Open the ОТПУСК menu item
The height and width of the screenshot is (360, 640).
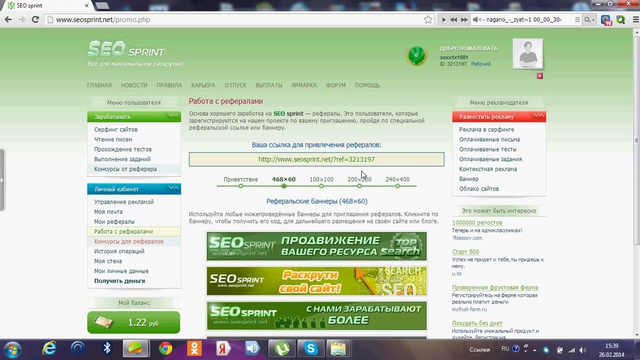[236, 85]
